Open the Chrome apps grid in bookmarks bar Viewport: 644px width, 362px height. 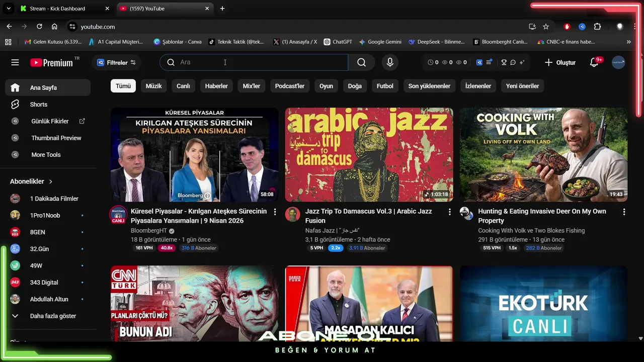(8, 42)
